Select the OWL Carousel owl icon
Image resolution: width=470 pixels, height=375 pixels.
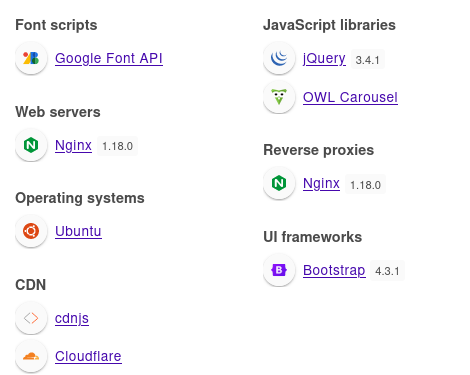tap(279, 97)
